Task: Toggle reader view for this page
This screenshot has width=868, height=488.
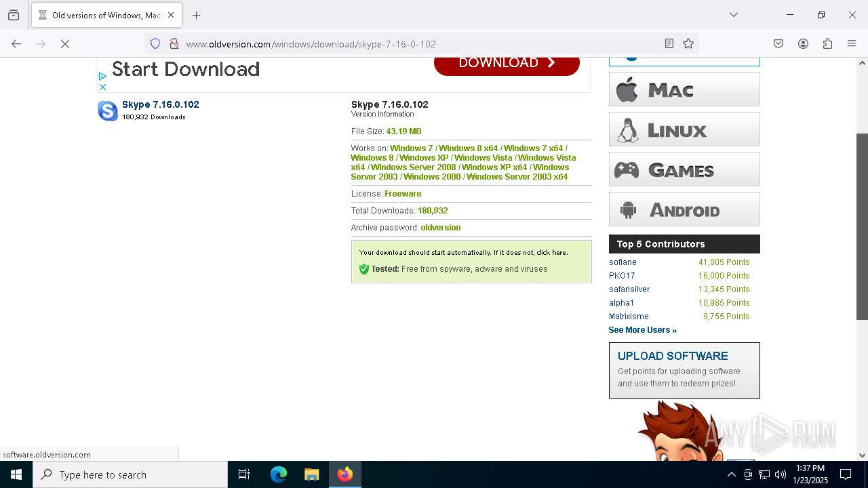Action: pos(669,43)
